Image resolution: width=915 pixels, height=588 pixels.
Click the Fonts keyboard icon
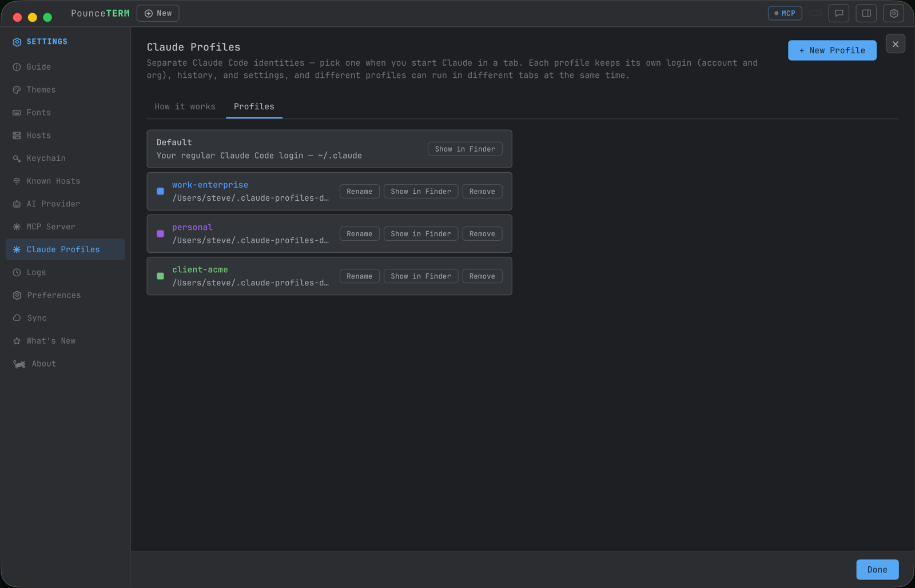tap(17, 113)
